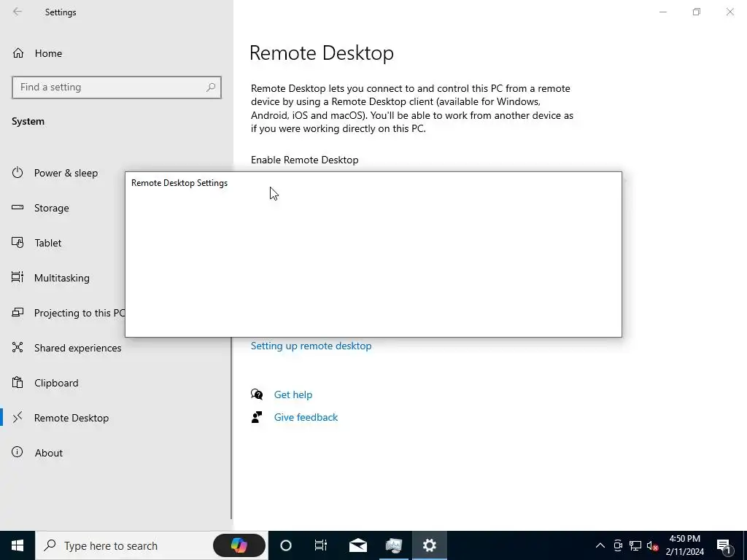Click the Meet Now tray icon
This screenshot has height=560, width=747.
pos(618,545)
